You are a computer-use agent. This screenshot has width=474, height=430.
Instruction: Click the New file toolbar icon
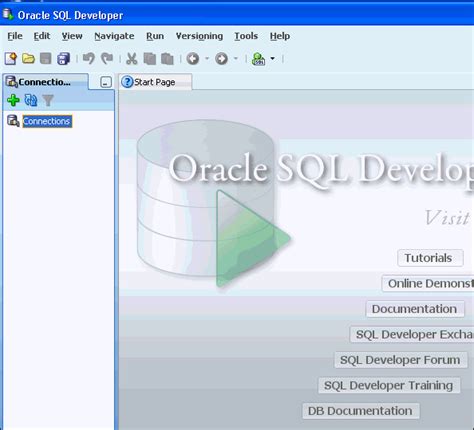tap(11, 59)
